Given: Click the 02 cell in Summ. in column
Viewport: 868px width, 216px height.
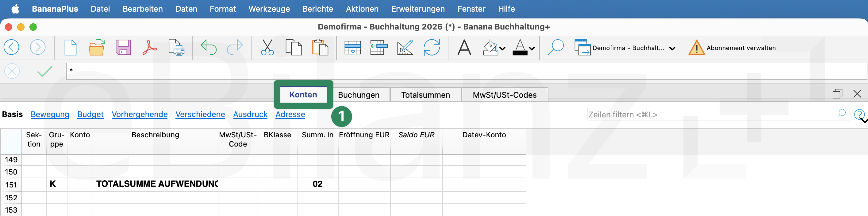Looking at the screenshot, I should click(x=317, y=184).
